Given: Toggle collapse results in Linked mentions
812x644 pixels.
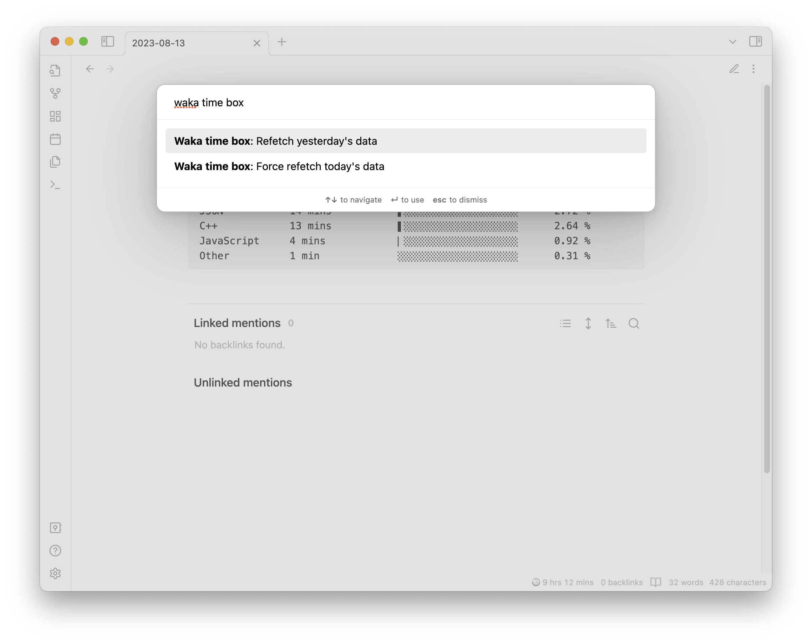Looking at the screenshot, I should 565,324.
